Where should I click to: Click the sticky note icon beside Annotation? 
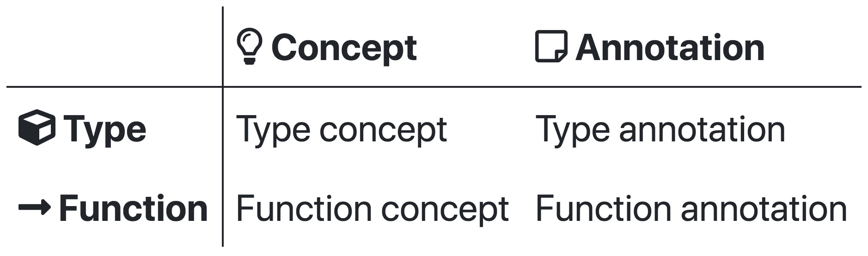[x=551, y=47]
